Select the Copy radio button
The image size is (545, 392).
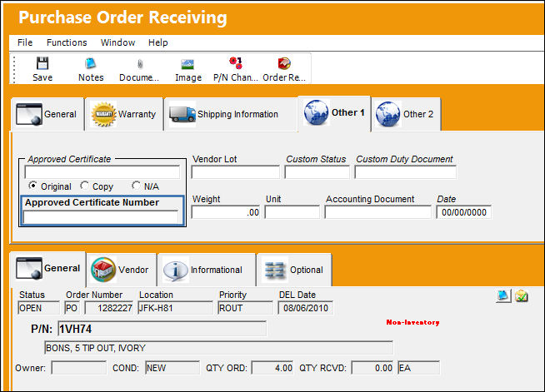pos(84,186)
